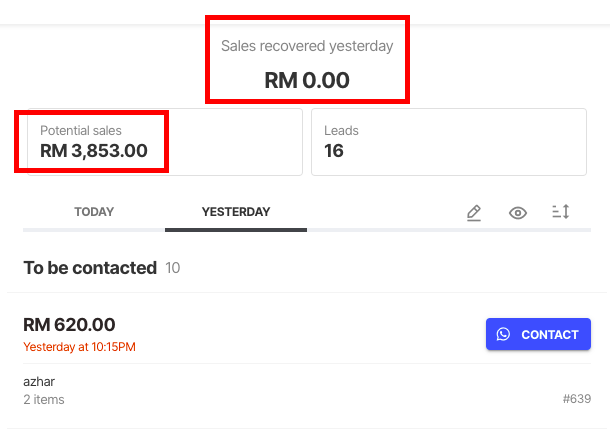Click the pencil edit icon
Viewport: 610px width, 432px height.
click(x=474, y=213)
